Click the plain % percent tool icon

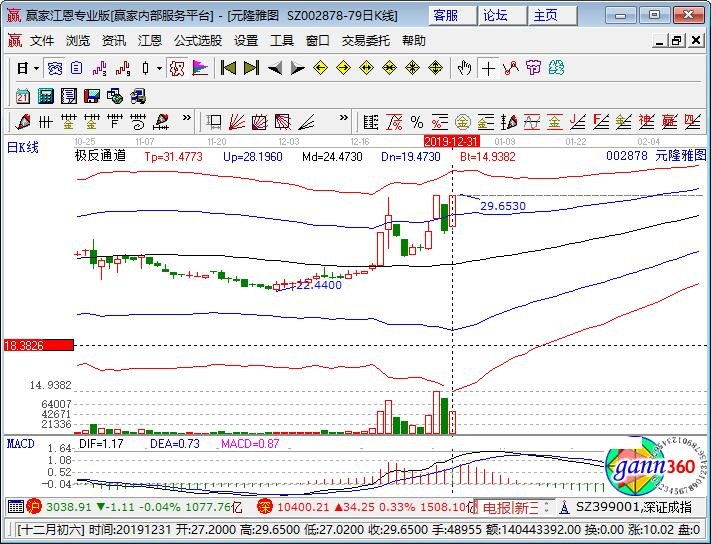(417, 122)
